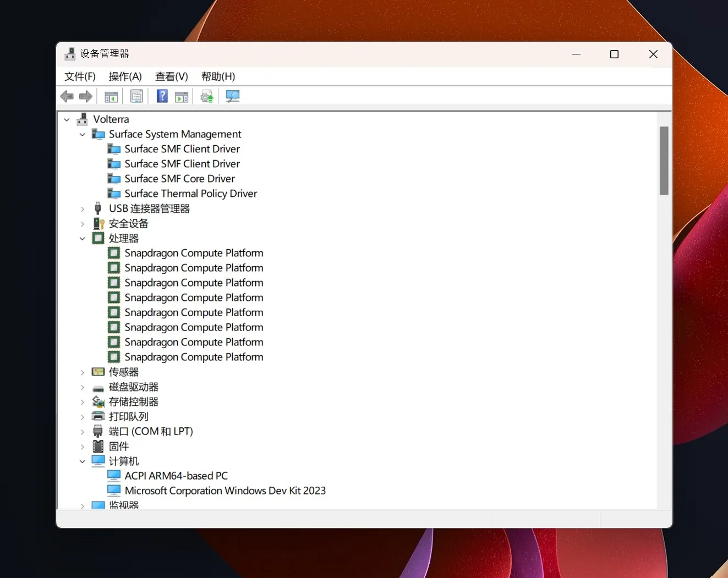Screen dimensions: 728x578
Task: Scan for hardware changes via monitor icon
Action: 233,97
